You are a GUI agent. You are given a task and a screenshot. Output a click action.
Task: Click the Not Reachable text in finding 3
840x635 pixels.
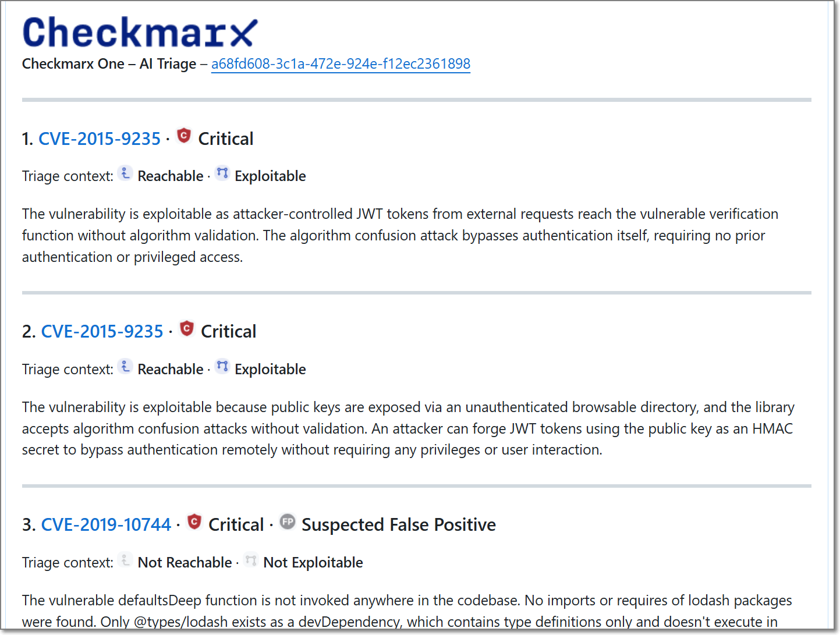[x=185, y=562]
